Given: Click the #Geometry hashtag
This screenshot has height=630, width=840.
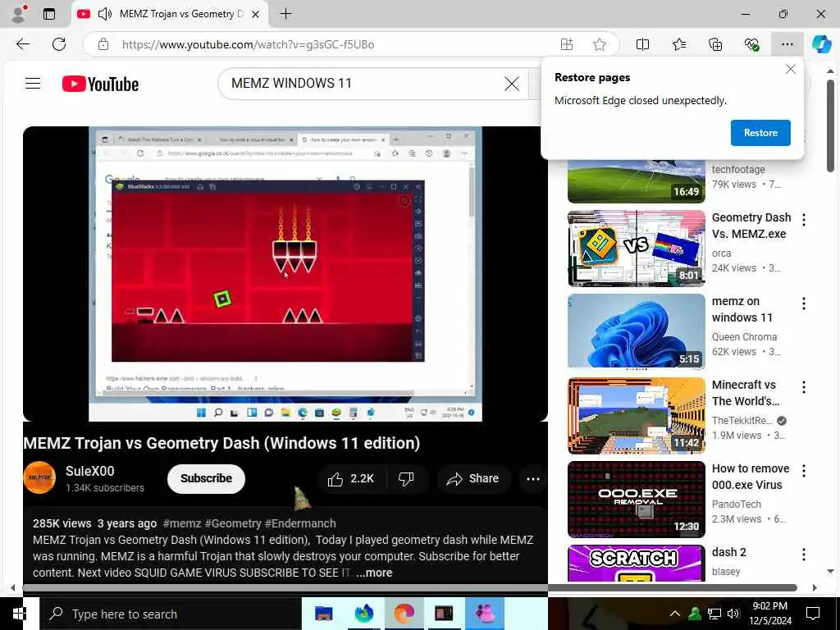Looking at the screenshot, I should (x=233, y=523).
